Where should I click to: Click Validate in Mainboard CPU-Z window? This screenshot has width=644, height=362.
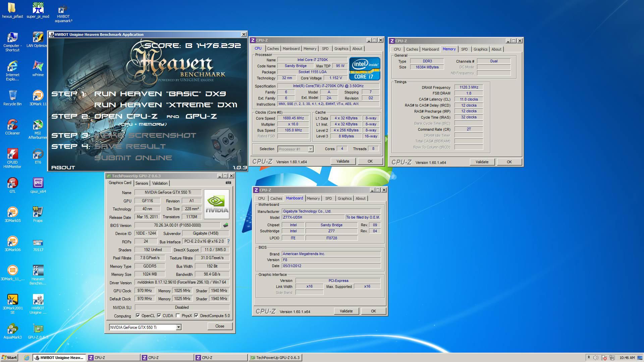point(346,311)
